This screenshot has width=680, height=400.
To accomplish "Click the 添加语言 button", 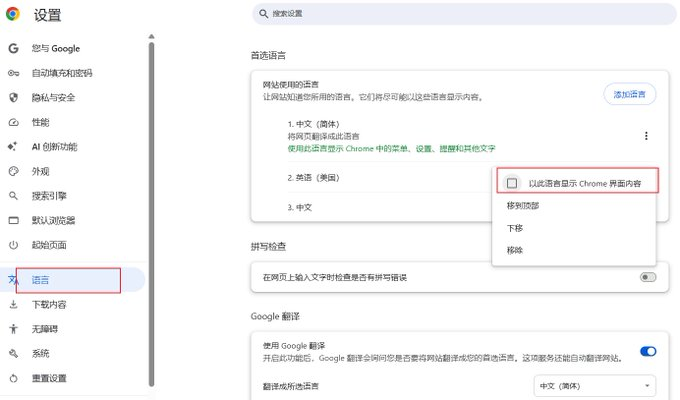I will pos(629,95).
